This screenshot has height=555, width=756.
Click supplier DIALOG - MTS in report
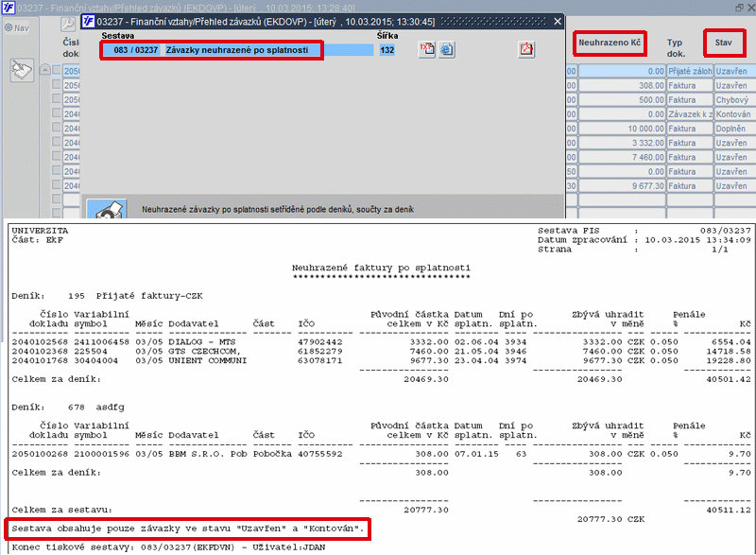(202, 342)
